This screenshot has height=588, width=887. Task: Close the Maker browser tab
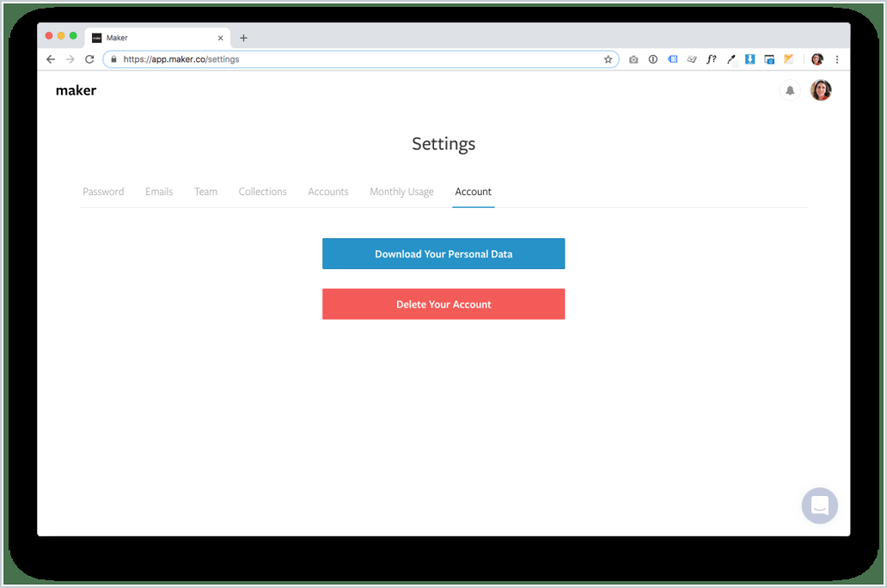pyautogui.click(x=221, y=38)
